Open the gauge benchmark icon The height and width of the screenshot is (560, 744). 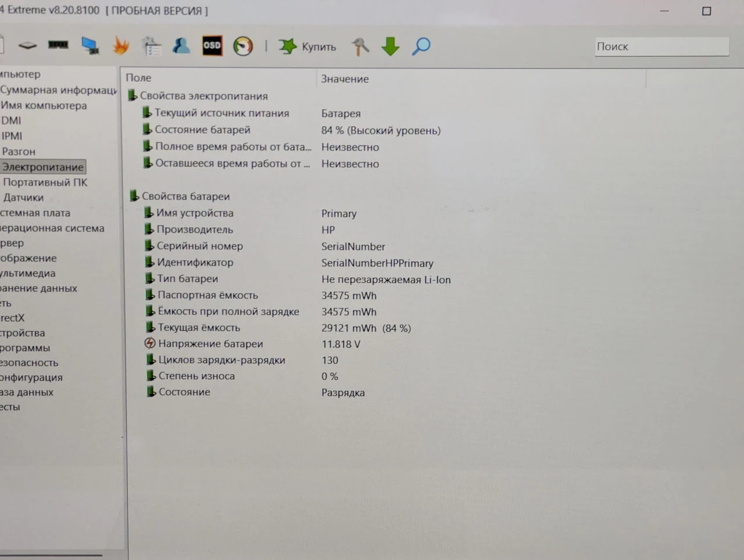coord(243,46)
